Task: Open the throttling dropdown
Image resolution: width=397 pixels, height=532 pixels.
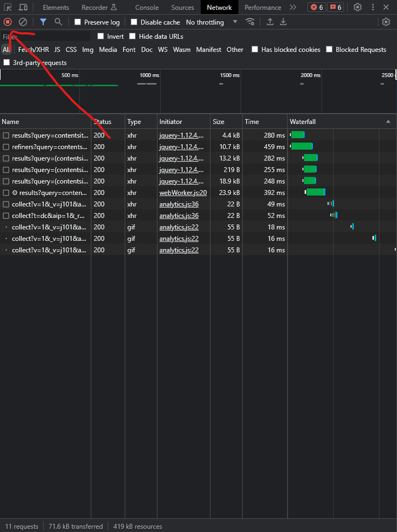Action: pos(211,22)
